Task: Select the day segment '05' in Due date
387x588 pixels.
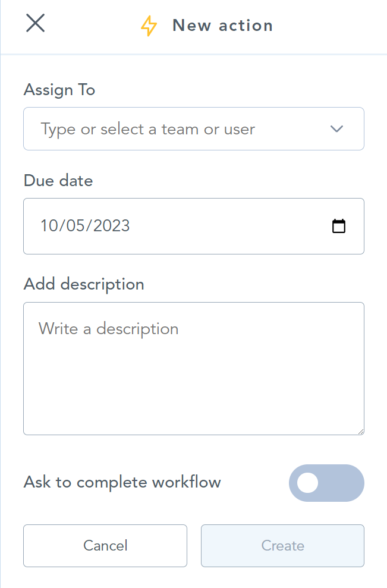Action: pos(75,226)
